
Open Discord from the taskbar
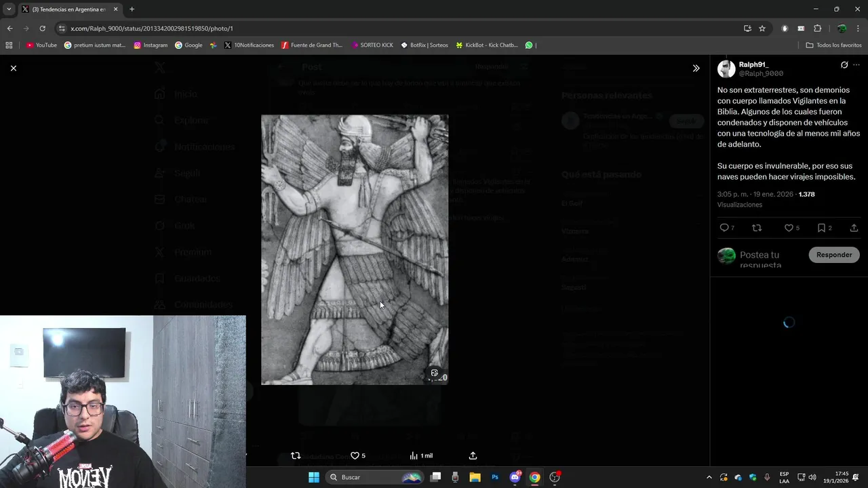[515, 477]
